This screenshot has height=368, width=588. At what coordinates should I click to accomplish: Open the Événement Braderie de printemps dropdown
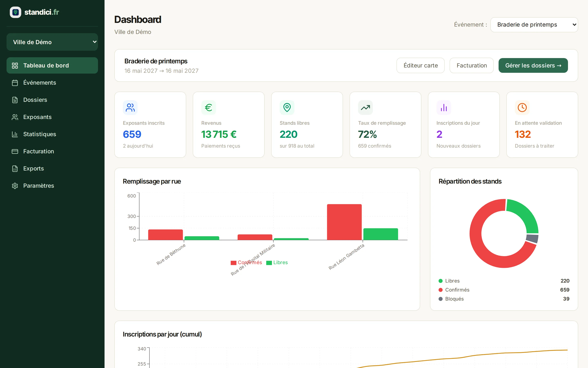(534, 25)
